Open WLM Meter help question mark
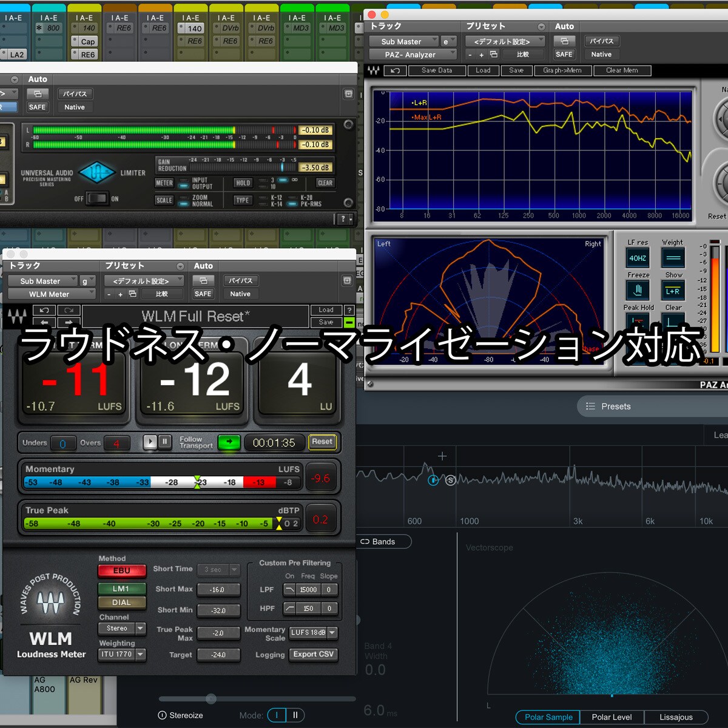728x728 pixels. point(349,310)
